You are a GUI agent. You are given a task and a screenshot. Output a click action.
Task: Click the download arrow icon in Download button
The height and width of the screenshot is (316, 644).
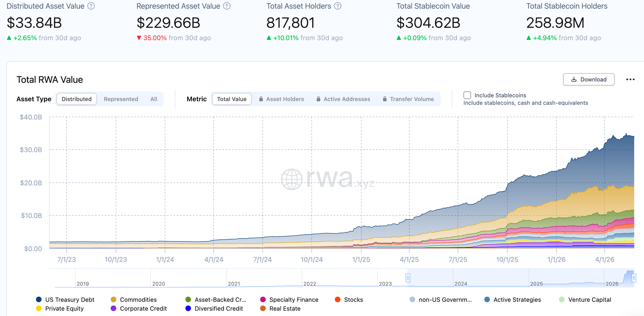[574, 79]
